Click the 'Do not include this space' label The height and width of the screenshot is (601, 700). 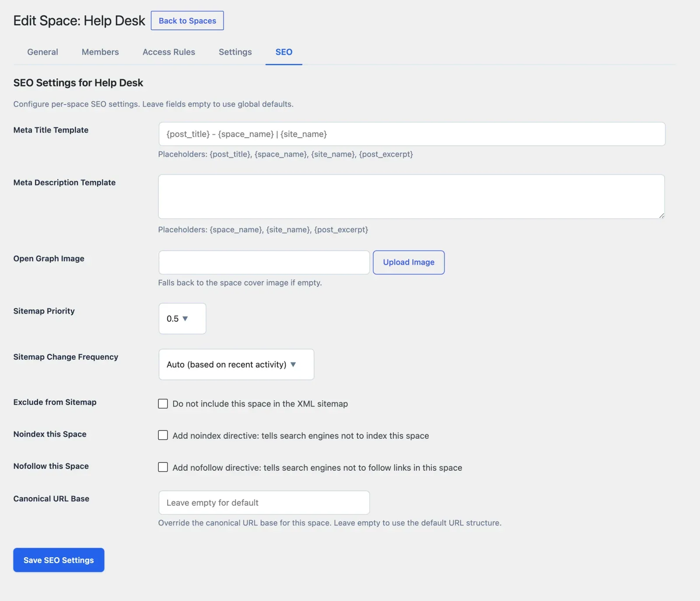tap(260, 404)
